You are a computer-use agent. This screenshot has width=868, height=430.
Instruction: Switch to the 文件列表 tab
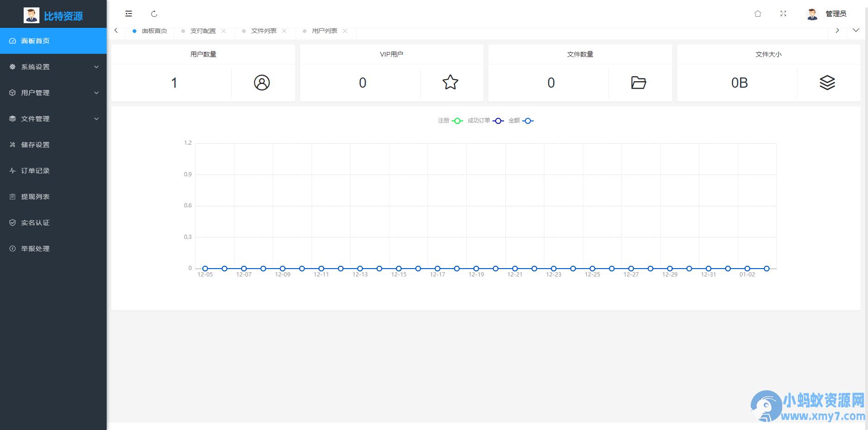pos(264,31)
